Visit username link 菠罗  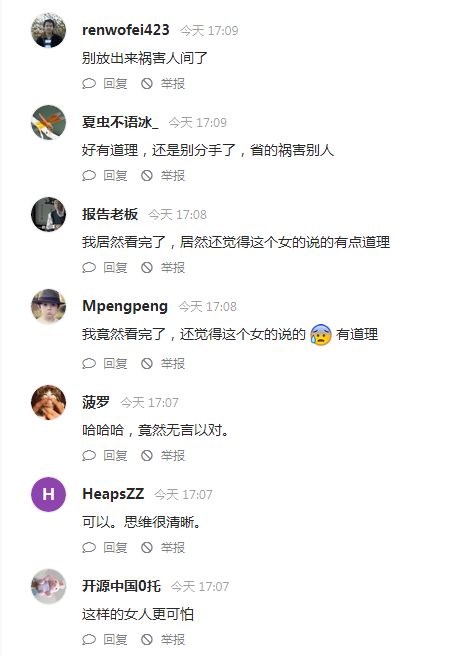96,402
